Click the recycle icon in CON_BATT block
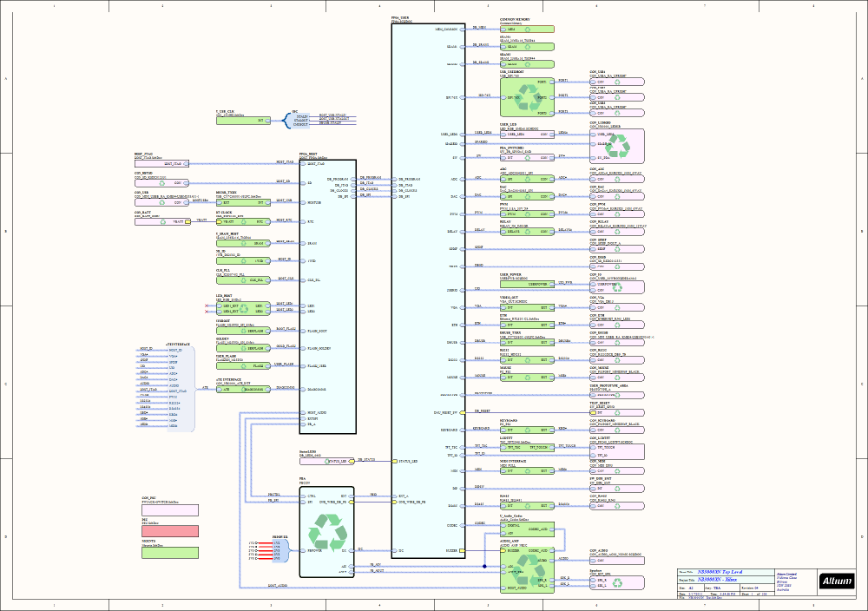The height and width of the screenshot is (611, 868). [163, 222]
